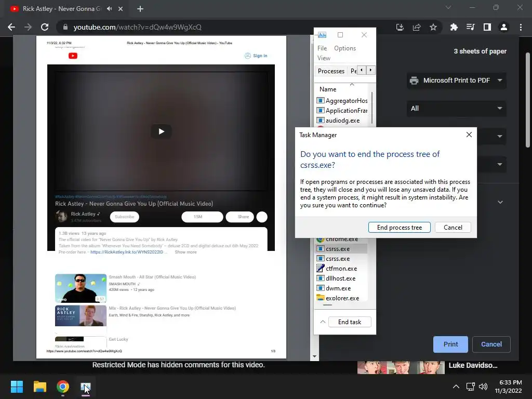
Task: Click share page icon in address bar
Action: [x=417, y=27]
